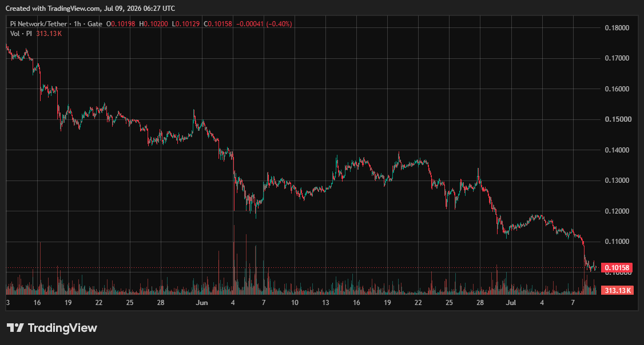Click the high value H0.10200
Viewport: 644px width, 345px height.
coord(154,24)
